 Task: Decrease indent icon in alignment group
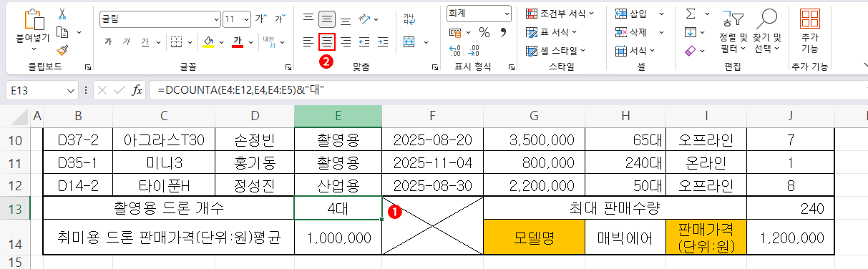(x=364, y=41)
